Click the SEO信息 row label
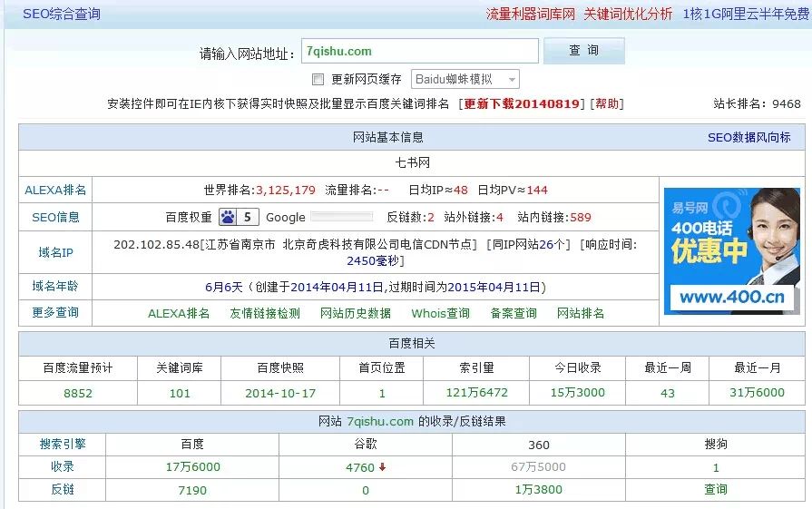 pos(55,217)
